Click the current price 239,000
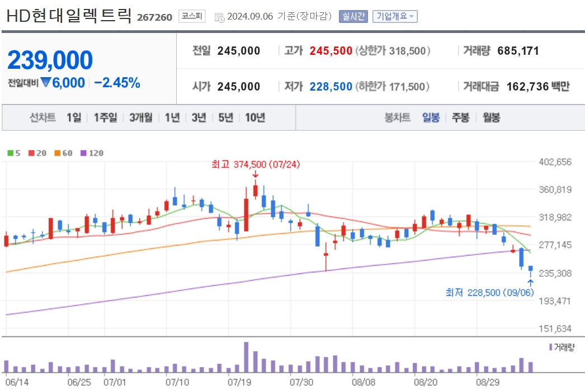Viewport: 585px width, 392px height. tap(50, 60)
